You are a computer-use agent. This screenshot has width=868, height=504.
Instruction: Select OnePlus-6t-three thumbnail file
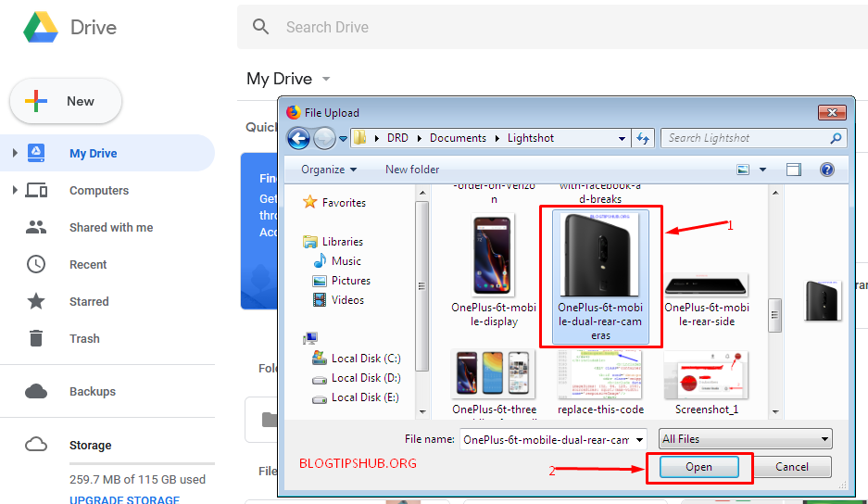pos(494,382)
